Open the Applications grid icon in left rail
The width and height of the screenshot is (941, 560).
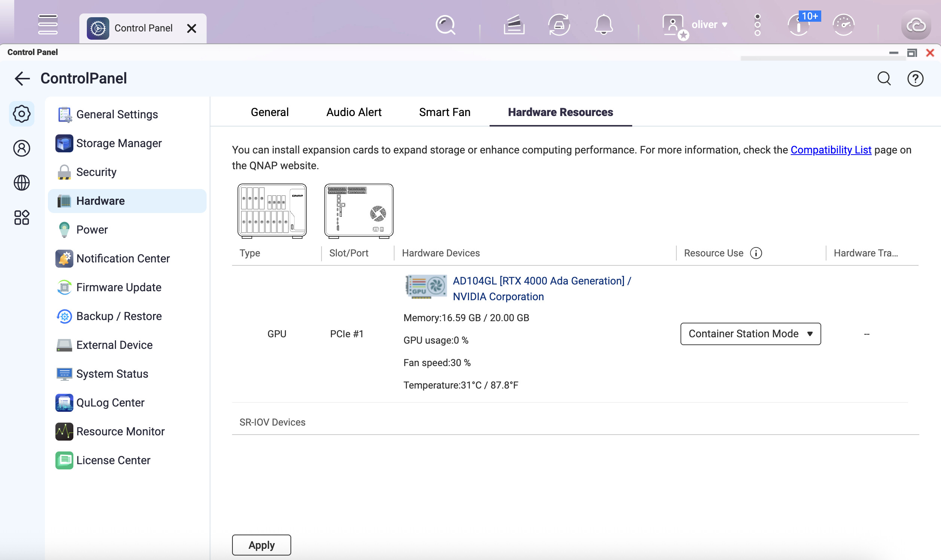21,218
